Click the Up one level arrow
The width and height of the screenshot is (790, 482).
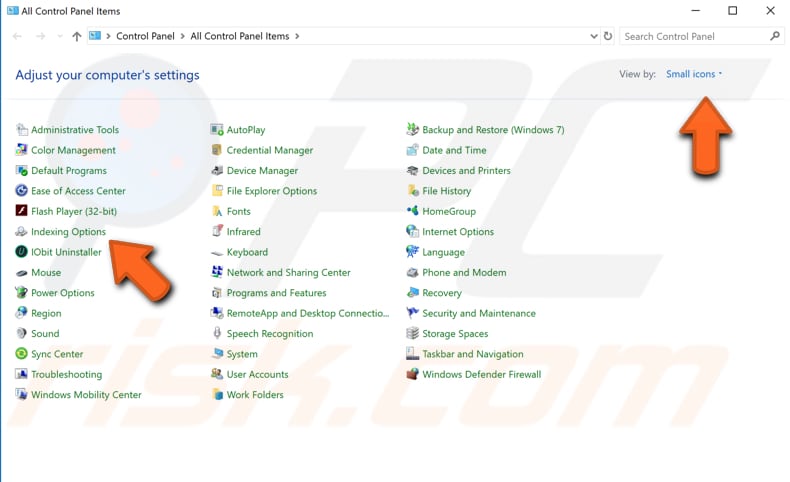point(77,36)
